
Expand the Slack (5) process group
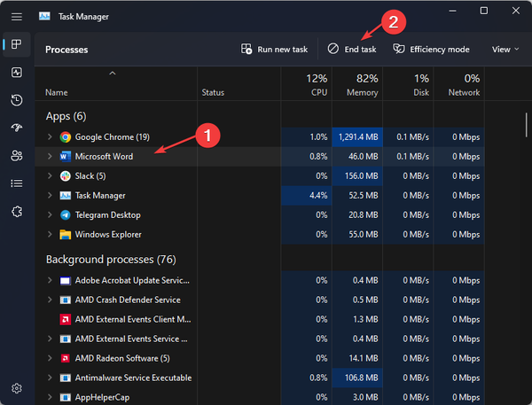click(50, 175)
